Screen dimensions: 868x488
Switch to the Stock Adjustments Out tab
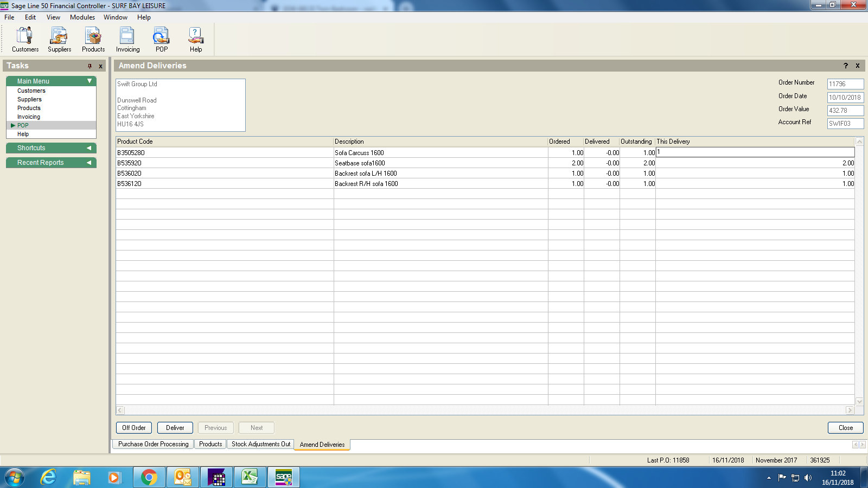pyautogui.click(x=261, y=444)
